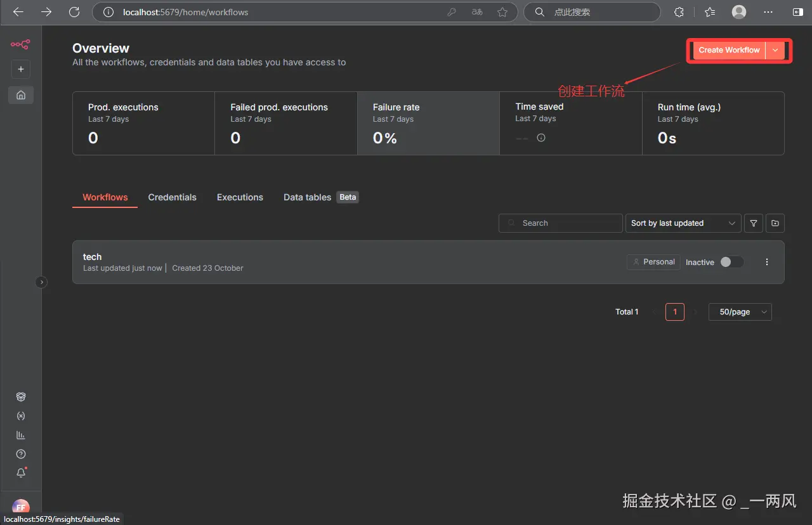812x525 pixels.
Task: Click the browser address bar URL
Action: pos(186,12)
